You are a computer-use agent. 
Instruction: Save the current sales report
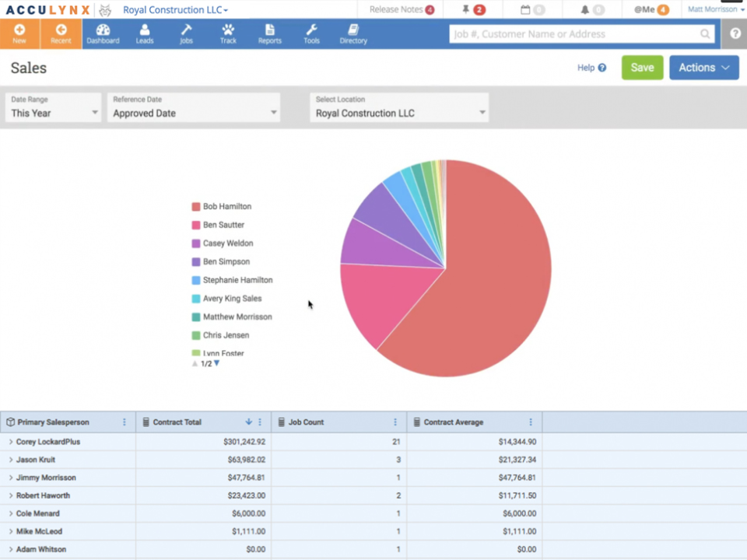pyautogui.click(x=642, y=68)
